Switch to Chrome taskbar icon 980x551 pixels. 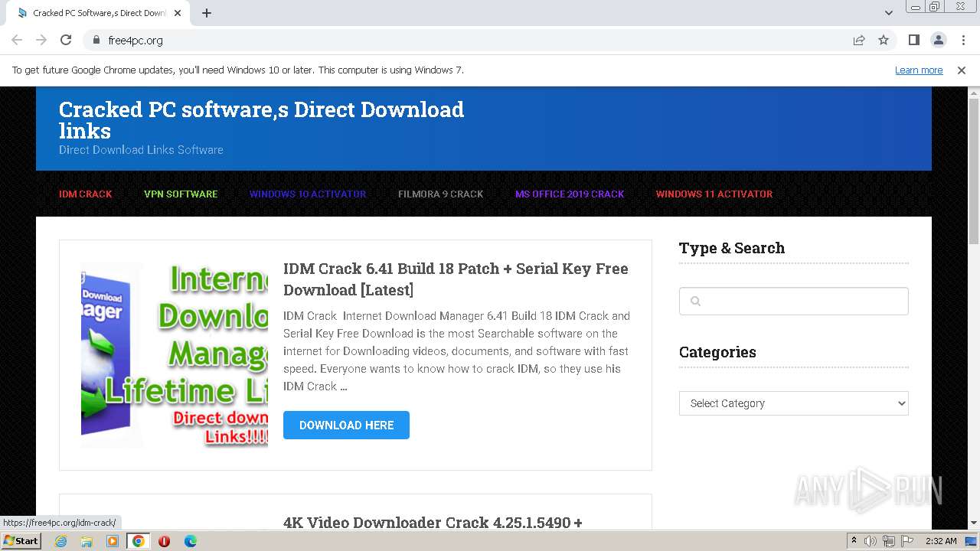pyautogui.click(x=138, y=541)
